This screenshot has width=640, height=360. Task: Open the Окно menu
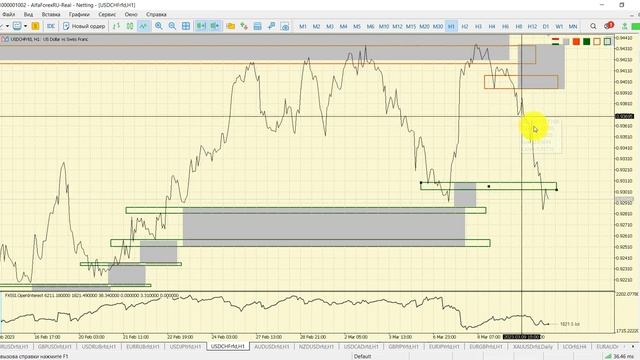(x=131, y=14)
